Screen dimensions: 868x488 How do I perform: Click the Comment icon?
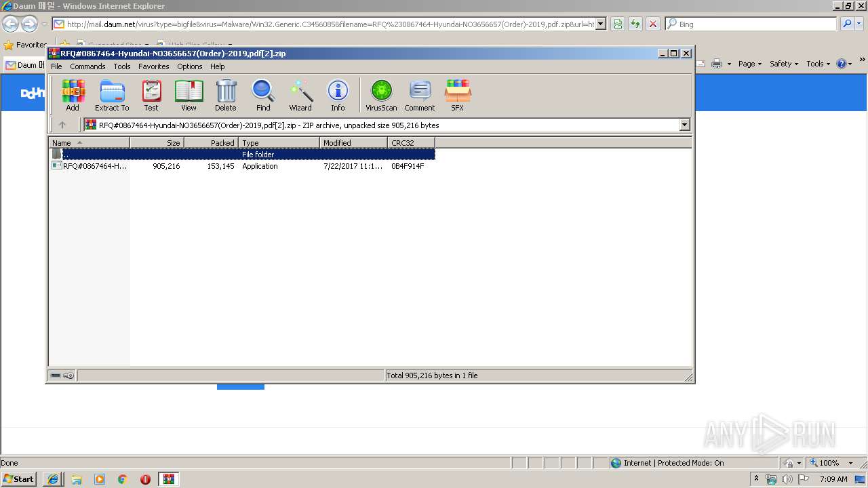[420, 95]
